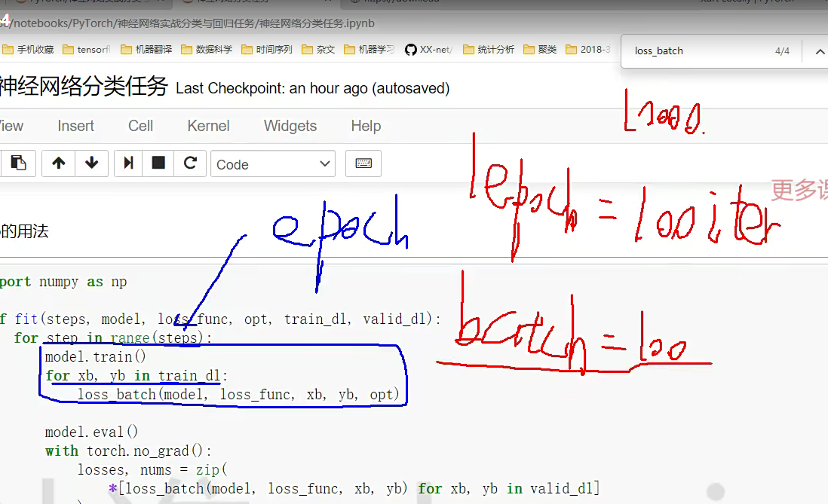Interrupt the kernel with the stop square icon

158,163
